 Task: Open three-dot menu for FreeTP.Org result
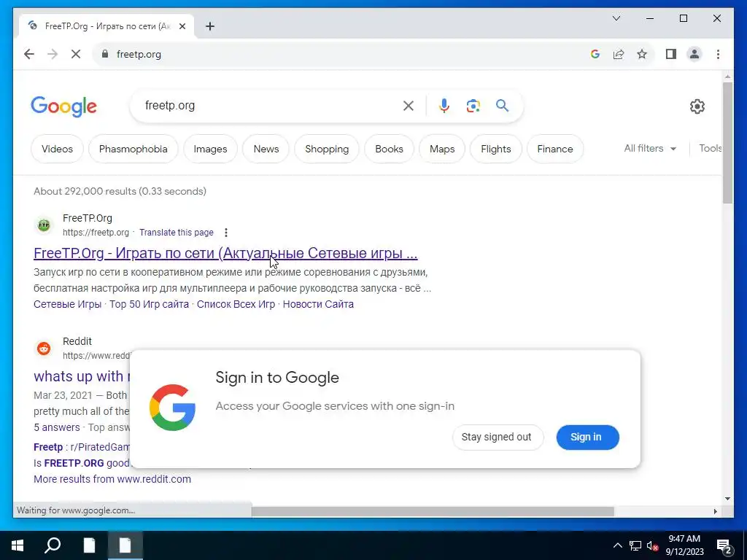tap(226, 233)
